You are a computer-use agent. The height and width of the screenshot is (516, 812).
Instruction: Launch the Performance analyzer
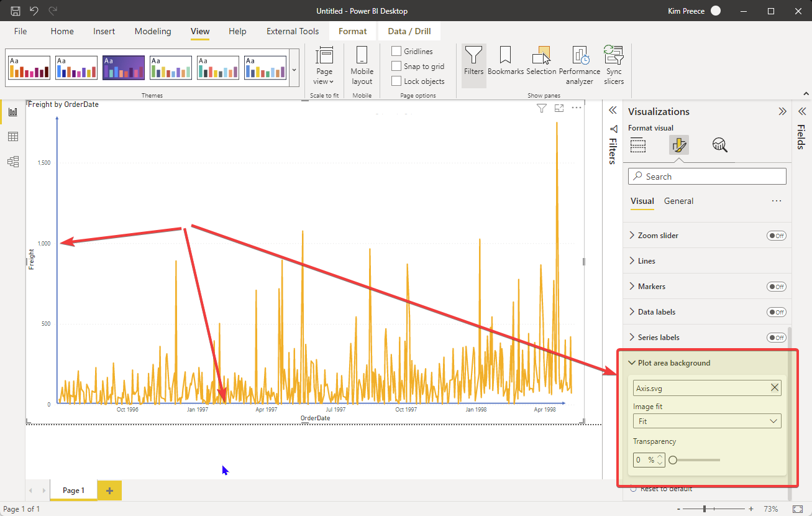(x=579, y=65)
